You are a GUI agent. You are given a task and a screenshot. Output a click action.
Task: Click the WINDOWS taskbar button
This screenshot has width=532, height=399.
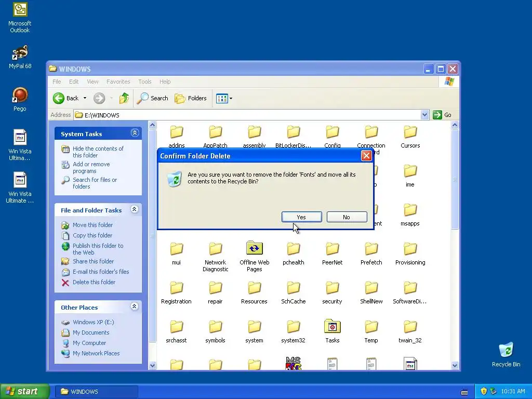(96, 392)
